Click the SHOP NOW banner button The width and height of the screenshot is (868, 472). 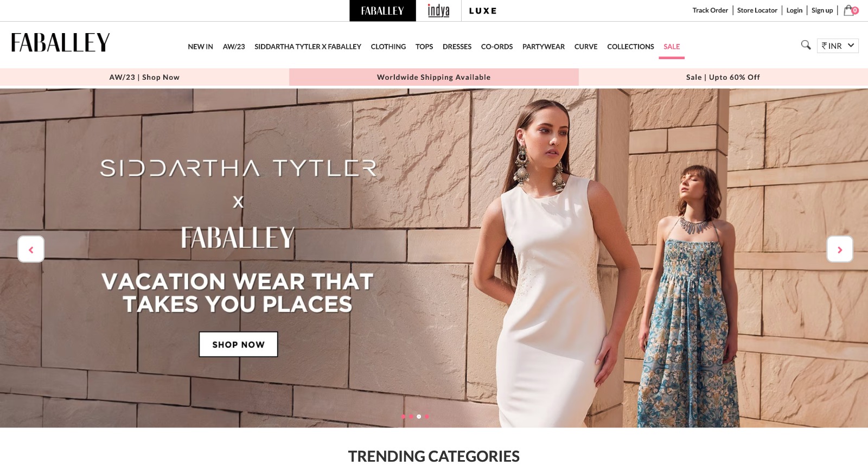[x=238, y=345]
